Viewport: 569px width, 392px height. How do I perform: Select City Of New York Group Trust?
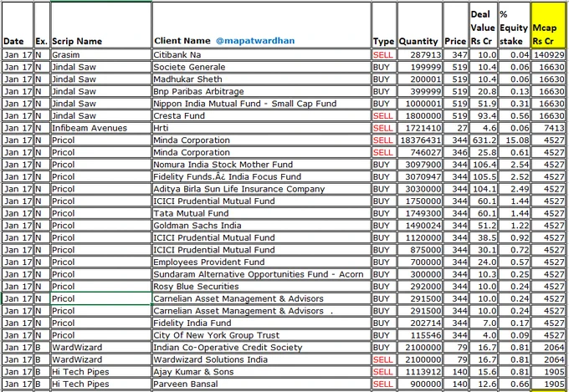(x=262, y=335)
